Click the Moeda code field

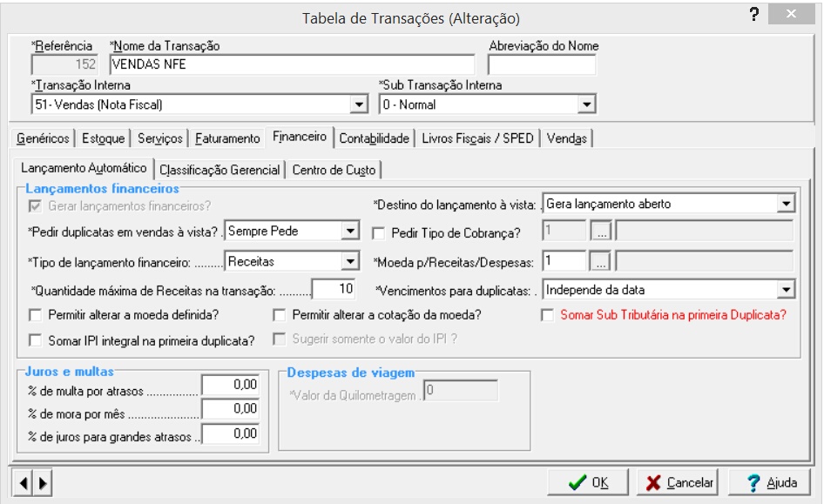564,261
